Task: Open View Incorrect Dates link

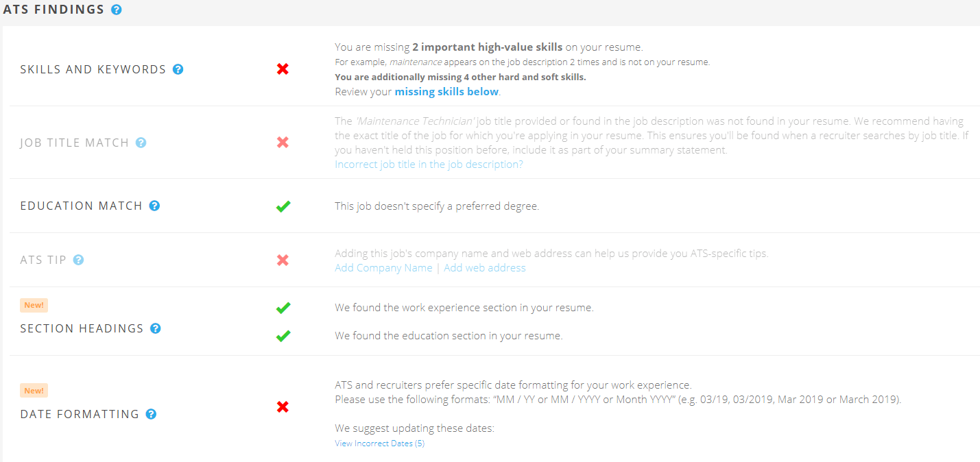Action: tap(379, 443)
